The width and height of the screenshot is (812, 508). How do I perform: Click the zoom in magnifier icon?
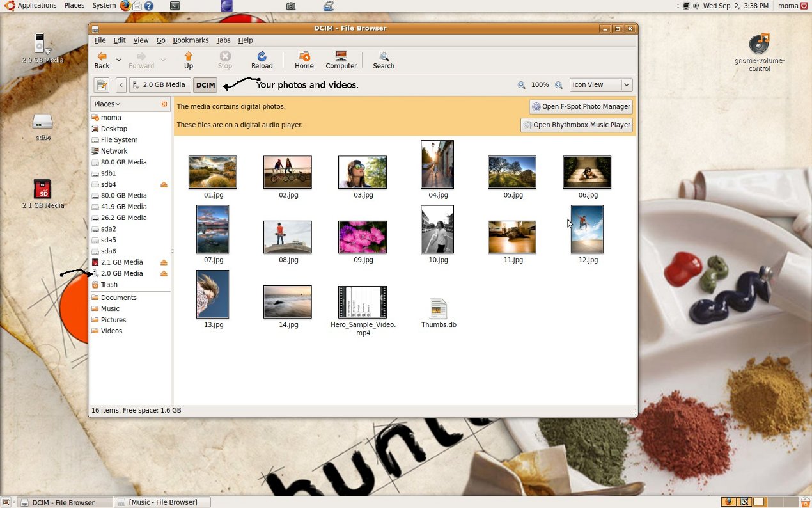pyautogui.click(x=559, y=85)
